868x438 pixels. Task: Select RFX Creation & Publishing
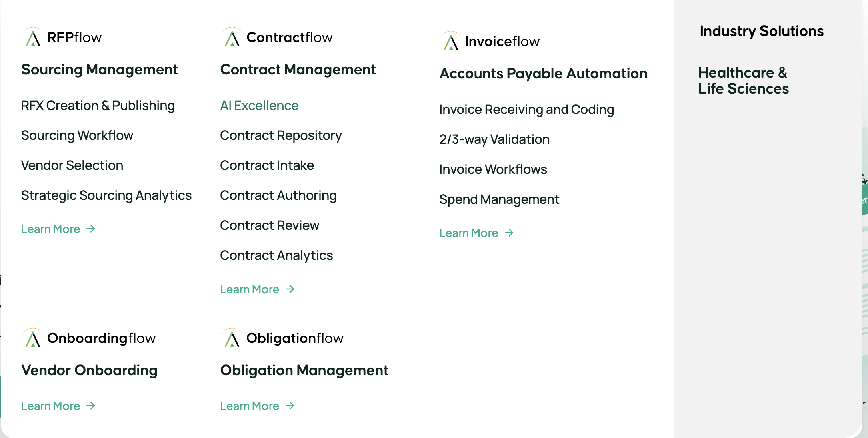tap(98, 106)
